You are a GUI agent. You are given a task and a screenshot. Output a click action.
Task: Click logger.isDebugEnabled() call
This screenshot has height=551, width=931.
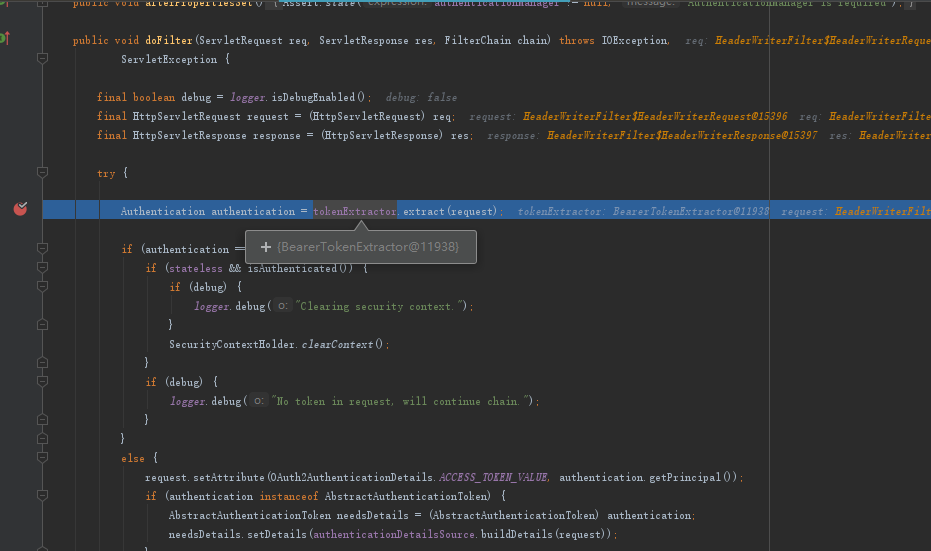coord(298,97)
